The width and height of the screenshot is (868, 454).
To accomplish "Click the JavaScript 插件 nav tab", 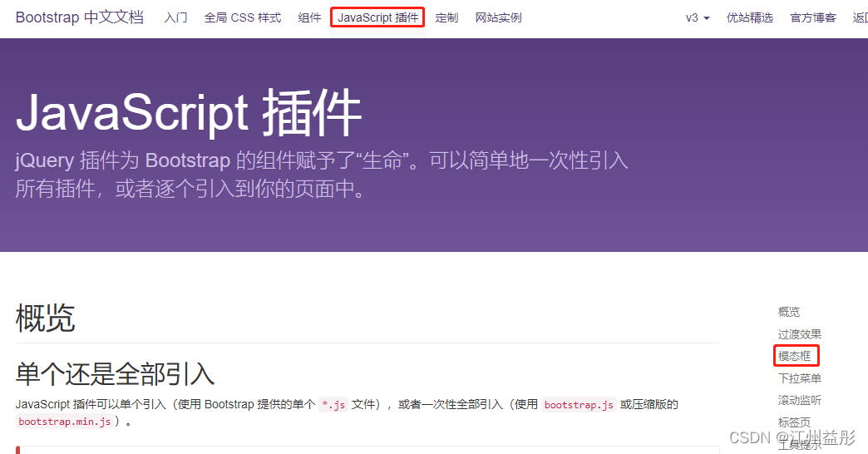I will pyautogui.click(x=378, y=17).
